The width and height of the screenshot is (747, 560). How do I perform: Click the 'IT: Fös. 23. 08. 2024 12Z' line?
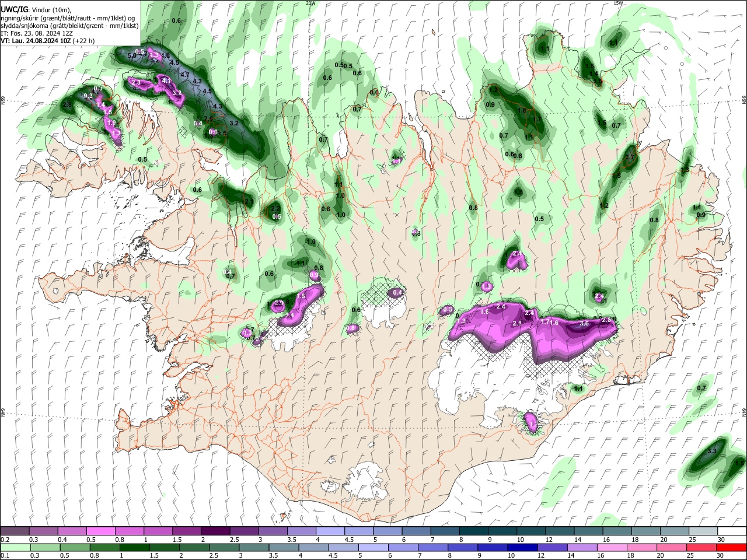tap(36, 34)
